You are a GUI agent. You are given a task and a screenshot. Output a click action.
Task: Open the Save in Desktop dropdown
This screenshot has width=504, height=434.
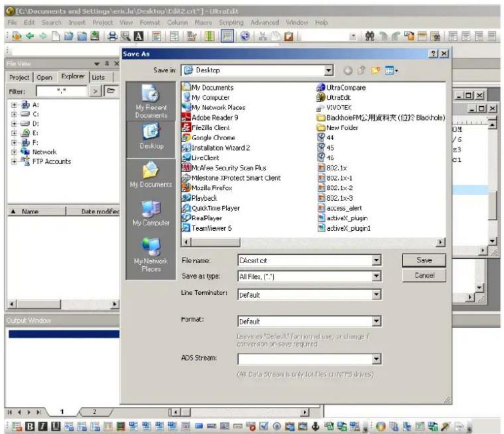[x=328, y=71]
